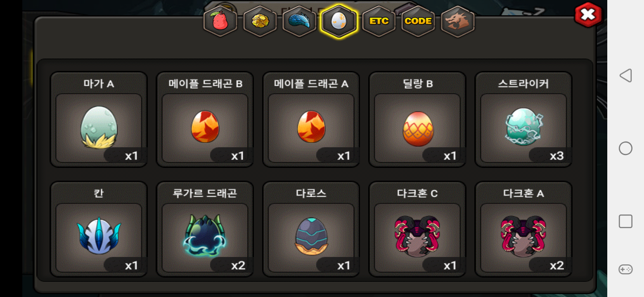Open the red fruit food tab
Screen dimensions: 644x297
point(220,21)
